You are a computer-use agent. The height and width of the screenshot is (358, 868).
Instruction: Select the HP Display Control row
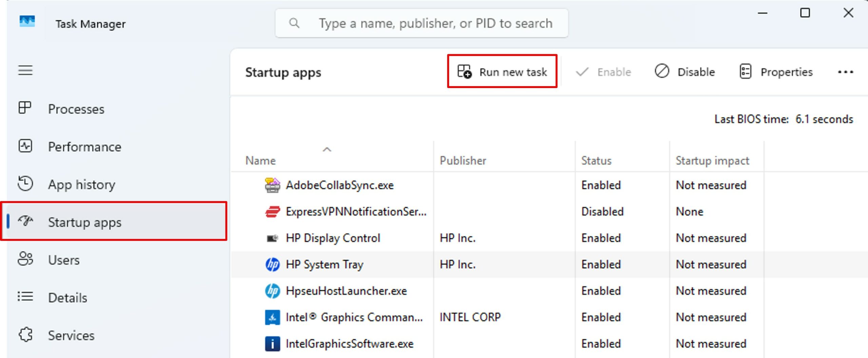point(549,238)
